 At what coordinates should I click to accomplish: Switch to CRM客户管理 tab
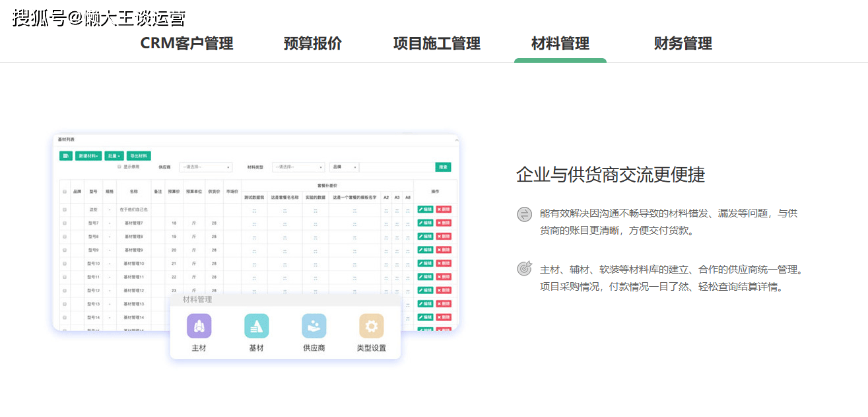click(x=187, y=44)
